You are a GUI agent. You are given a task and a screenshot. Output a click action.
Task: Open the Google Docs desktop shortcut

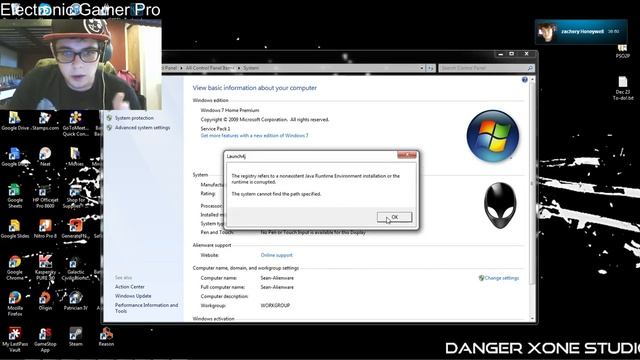(15, 157)
